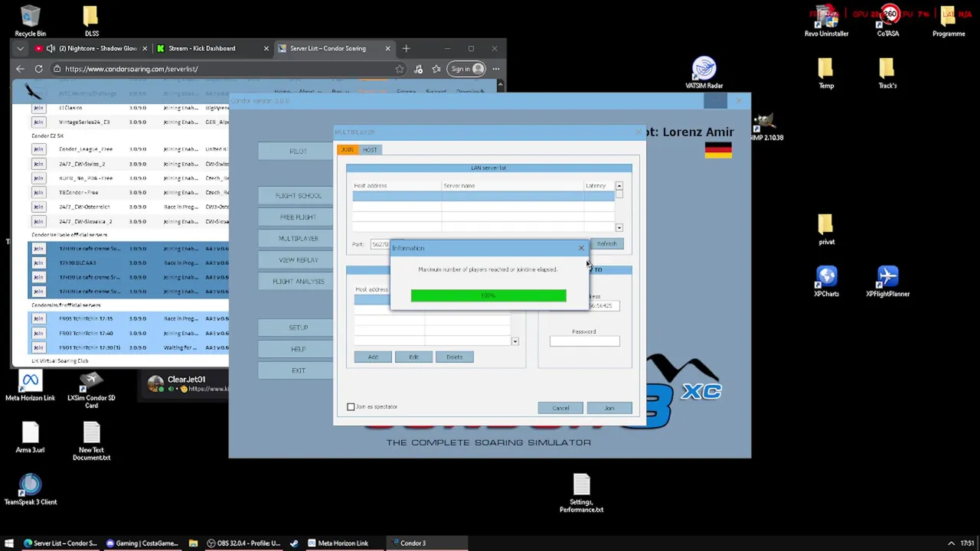Click Join icon for FR01 TchinTchin 17:30 server

pyautogui.click(x=38, y=347)
